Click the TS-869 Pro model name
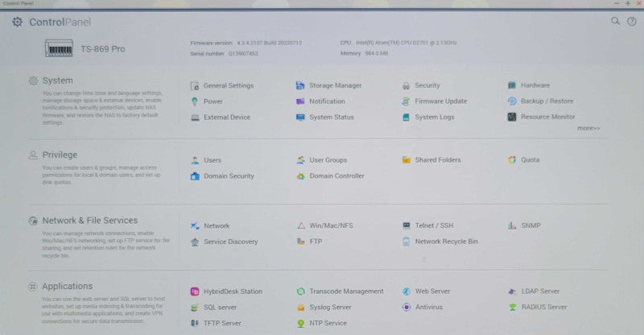The height and width of the screenshot is (335, 644). [103, 49]
